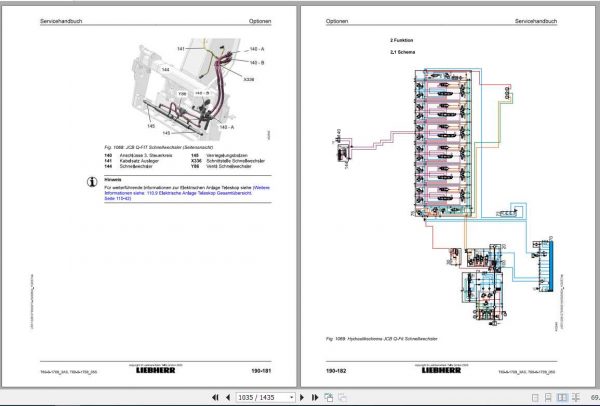Click the '2.1 Schema' heading

(402, 52)
